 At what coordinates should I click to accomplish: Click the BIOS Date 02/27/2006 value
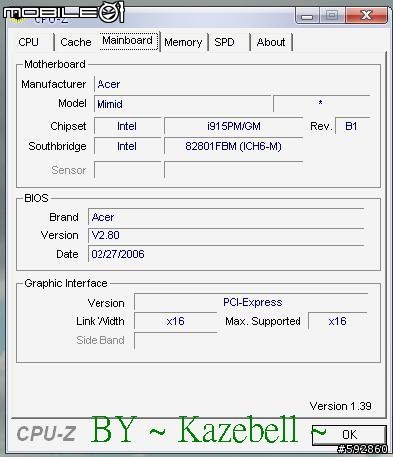click(226, 254)
